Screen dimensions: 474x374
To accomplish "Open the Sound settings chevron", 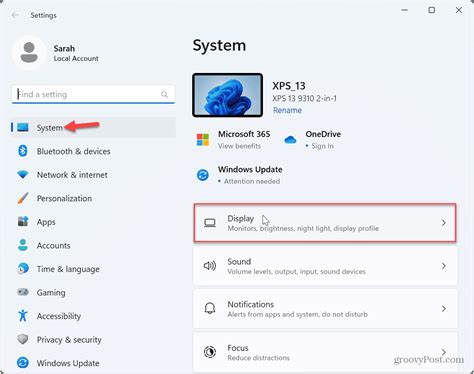I will [444, 266].
